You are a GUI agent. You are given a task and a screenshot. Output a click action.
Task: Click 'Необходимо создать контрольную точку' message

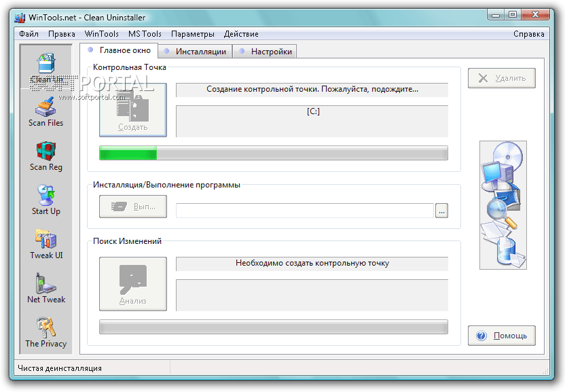point(312,263)
